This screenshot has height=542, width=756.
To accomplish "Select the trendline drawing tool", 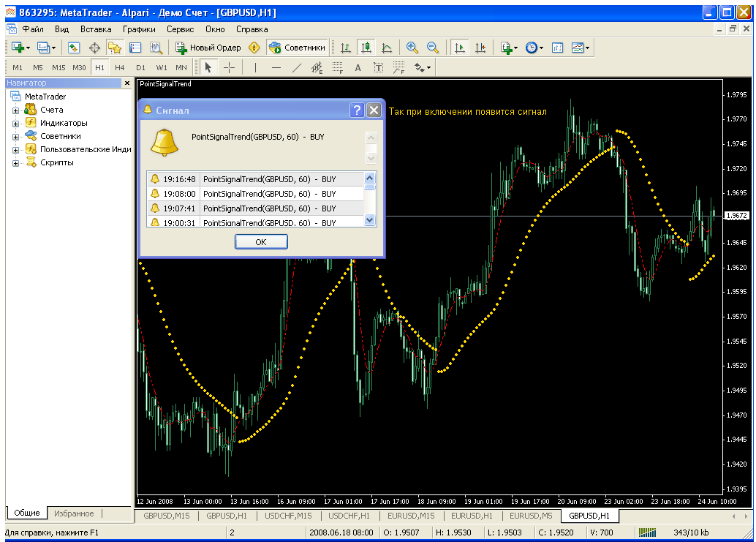I will pyautogui.click(x=297, y=67).
